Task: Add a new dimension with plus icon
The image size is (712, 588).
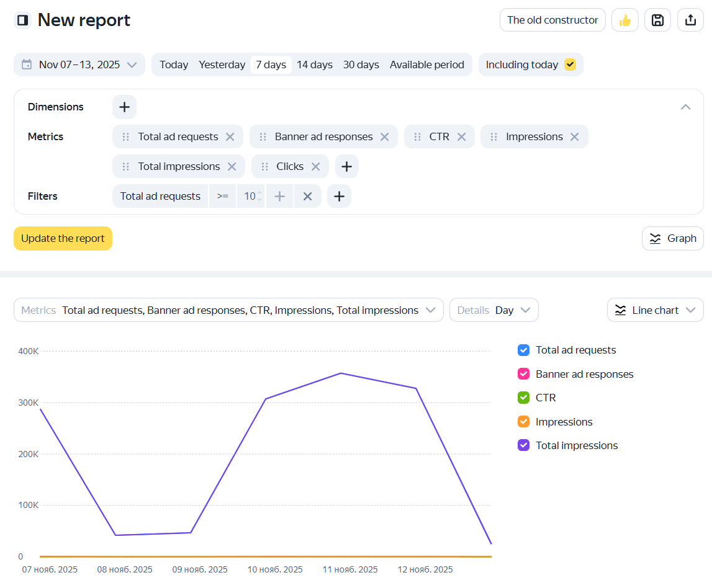Action: [124, 107]
